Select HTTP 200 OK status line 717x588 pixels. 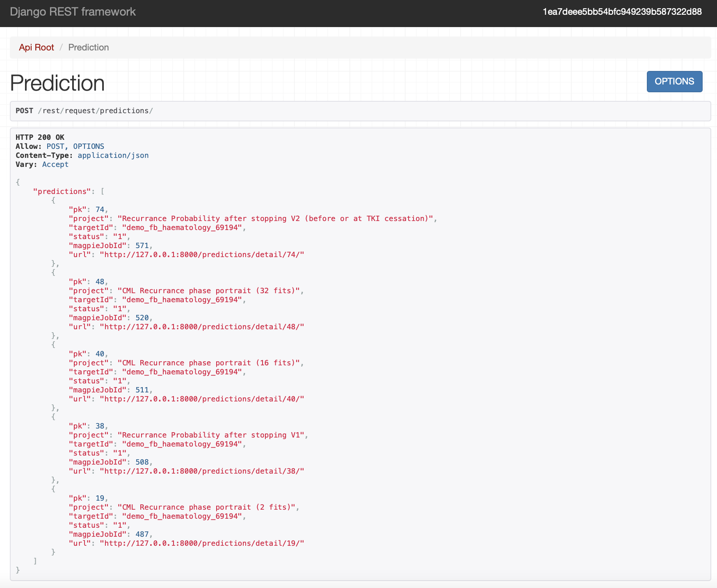pos(40,137)
